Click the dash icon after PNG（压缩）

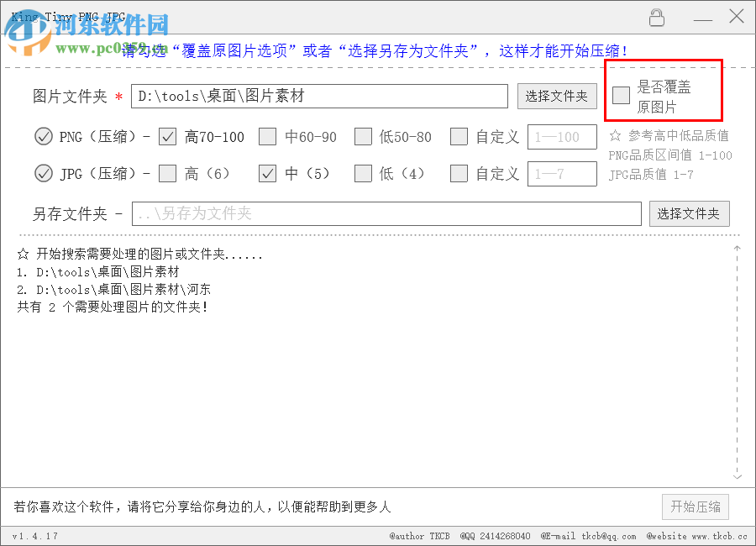point(146,136)
